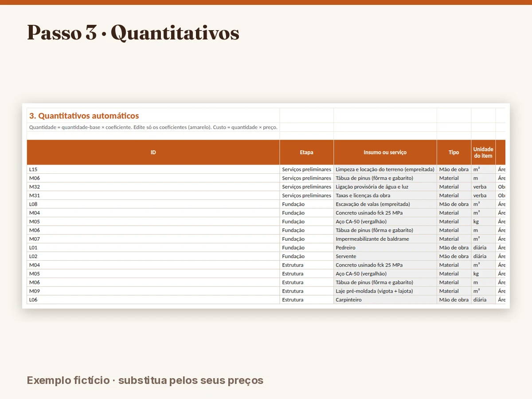Click the "3. Quantitativos automáticos" sheet heading

pos(84,116)
